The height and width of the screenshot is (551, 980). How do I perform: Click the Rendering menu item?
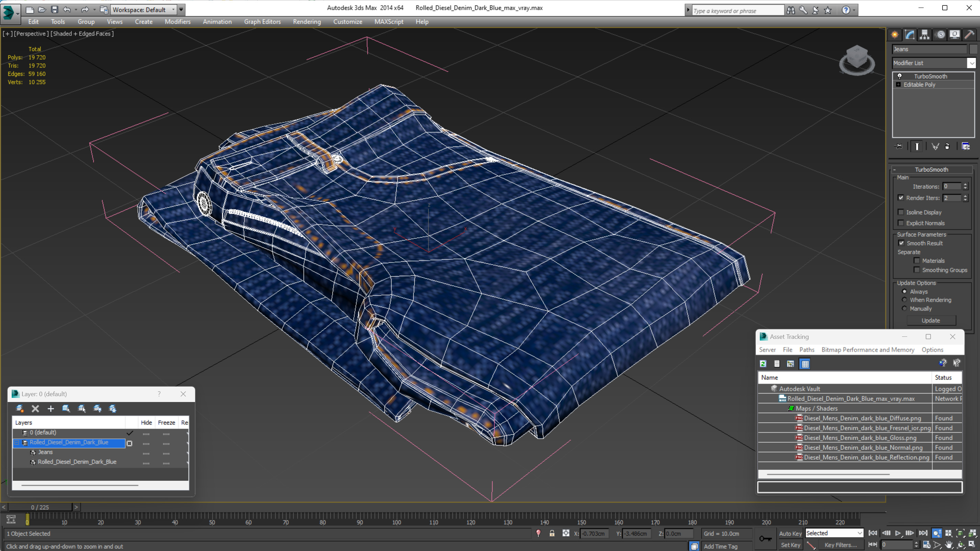(x=307, y=22)
